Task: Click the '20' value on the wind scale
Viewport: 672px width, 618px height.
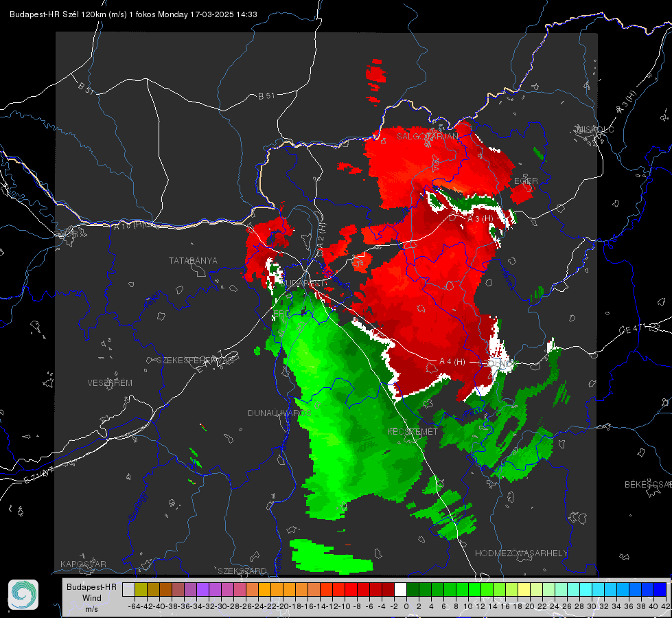Action: pyautogui.click(x=530, y=606)
